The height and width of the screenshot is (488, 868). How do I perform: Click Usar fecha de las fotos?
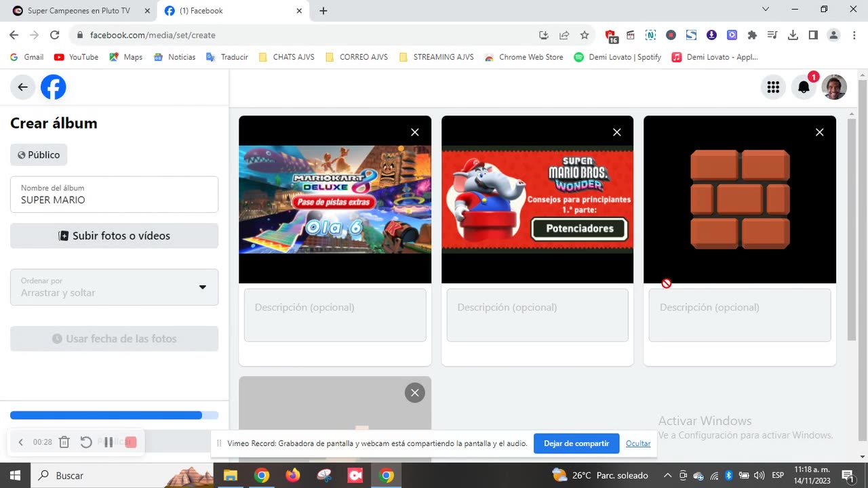(x=114, y=338)
